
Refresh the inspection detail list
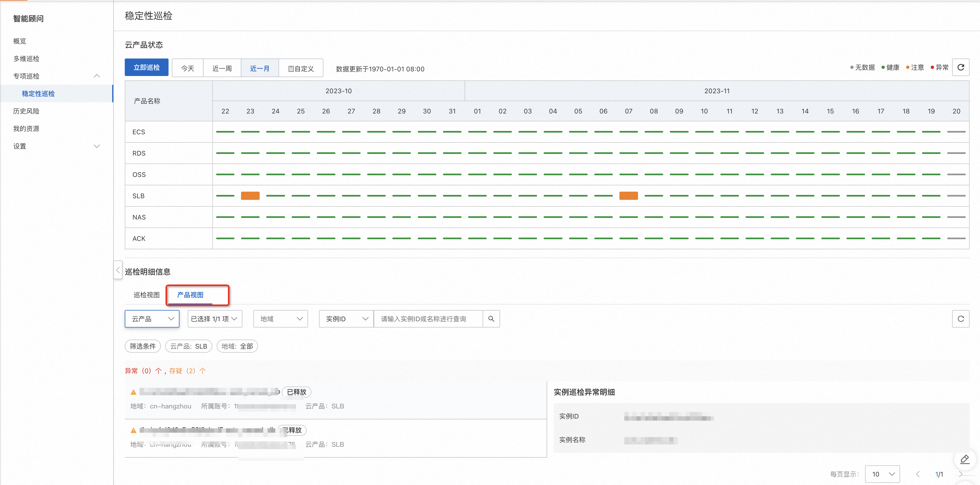(x=960, y=319)
